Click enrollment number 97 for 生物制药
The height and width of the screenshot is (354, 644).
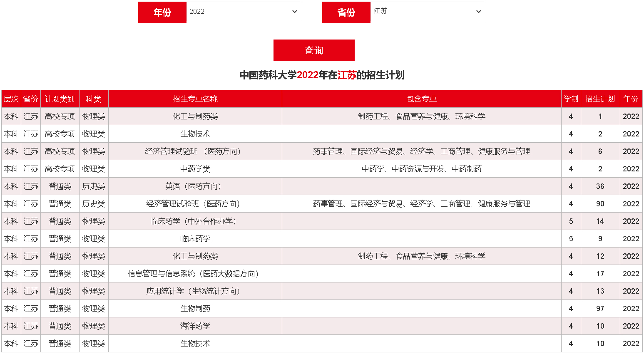click(x=600, y=309)
